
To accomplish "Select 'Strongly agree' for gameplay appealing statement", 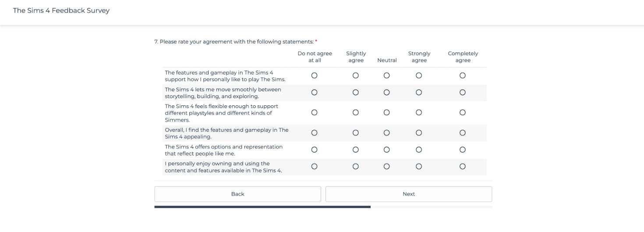I will (419, 133).
